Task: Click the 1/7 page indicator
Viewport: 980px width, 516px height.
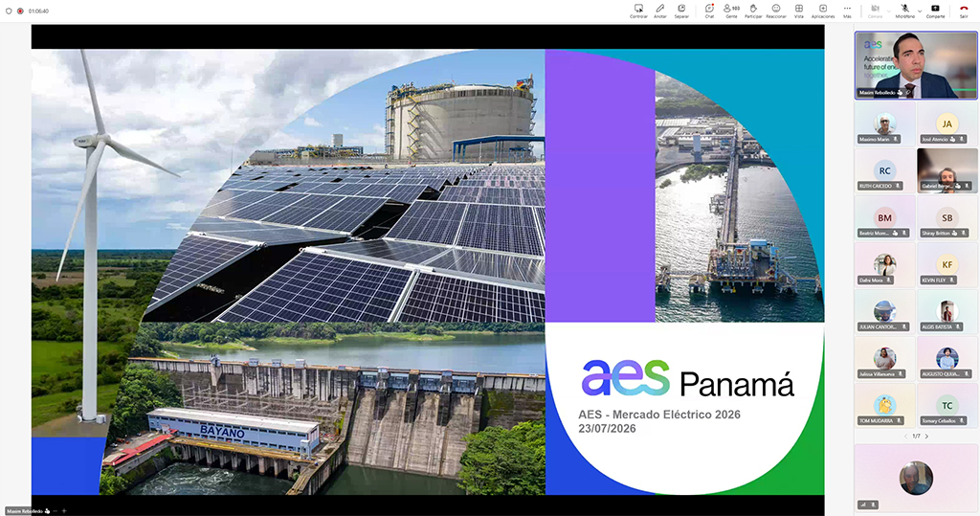Action: click(916, 436)
